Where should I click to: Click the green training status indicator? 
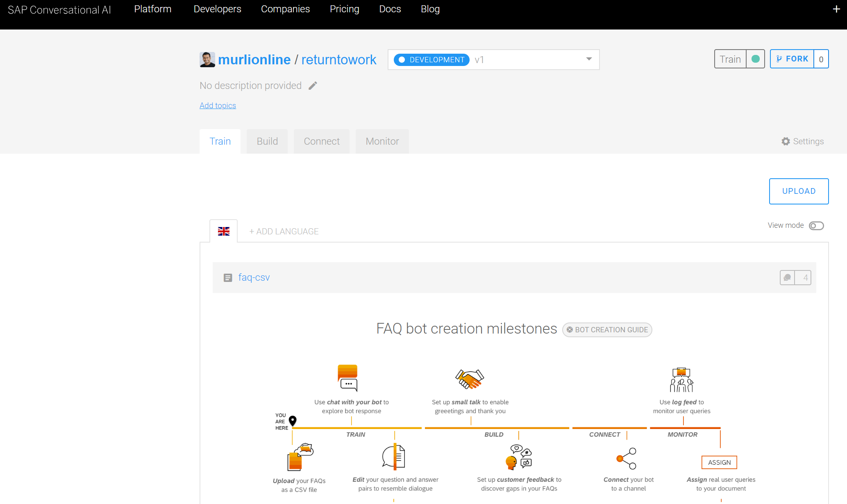755,59
